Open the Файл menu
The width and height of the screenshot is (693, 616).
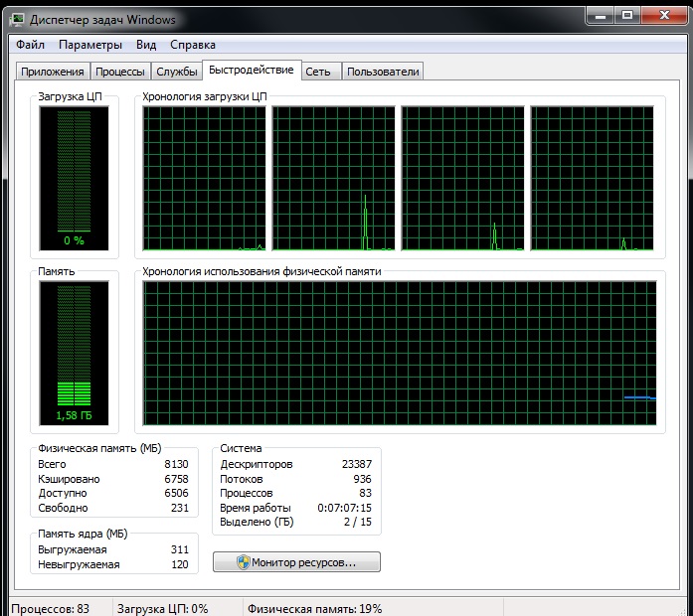30,45
